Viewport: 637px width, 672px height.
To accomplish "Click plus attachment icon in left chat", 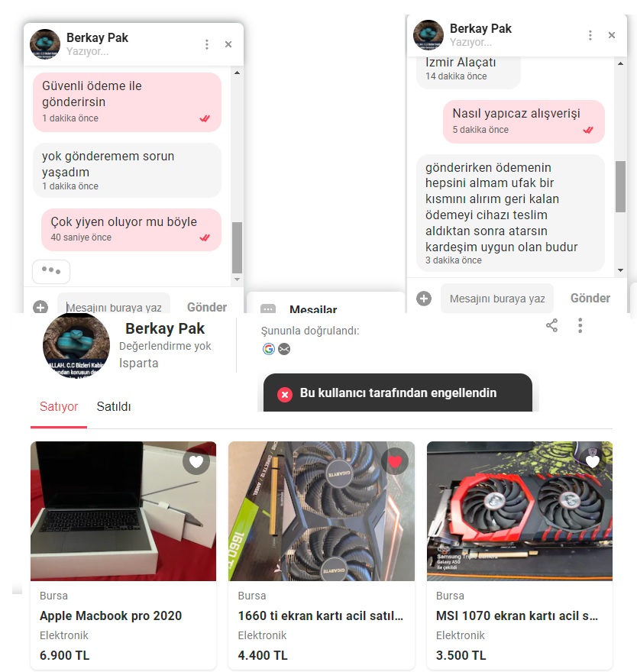I will click(40, 307).
